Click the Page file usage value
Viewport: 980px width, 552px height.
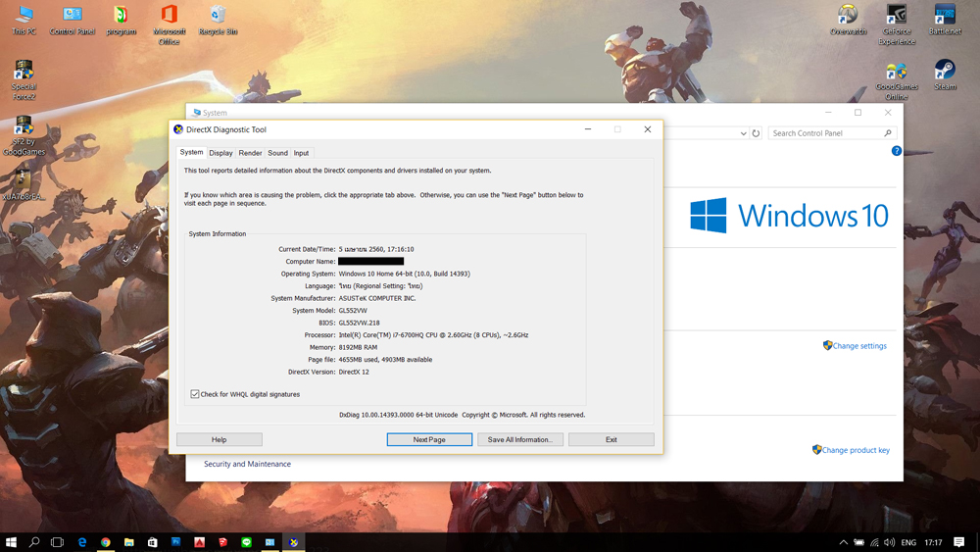[x=385, y=360]
